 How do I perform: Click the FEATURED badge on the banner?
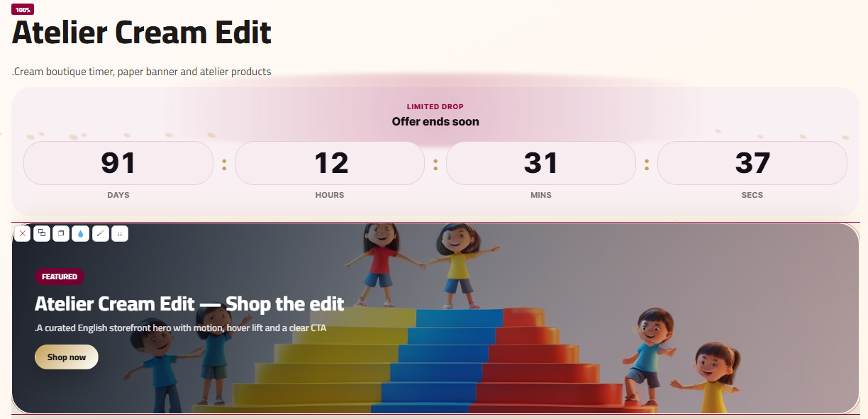(60, 276)
